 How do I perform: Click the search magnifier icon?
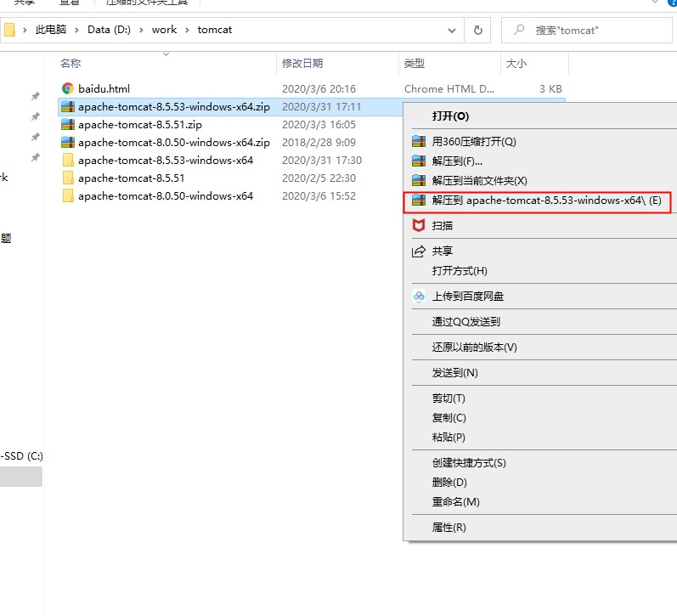pos(519,30)
